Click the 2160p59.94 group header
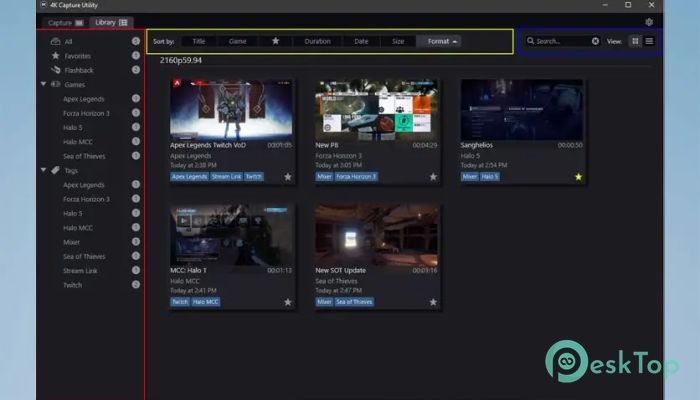 181,60
